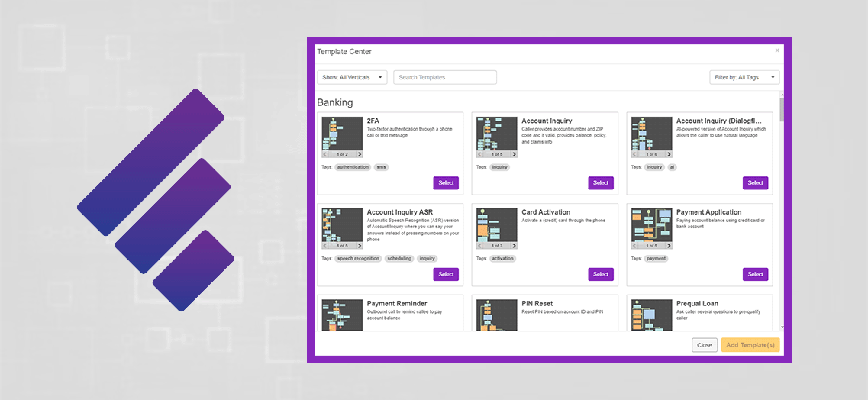Click the 2FA card title
The height and width of the screenshot is (400, 868).
point(373,121)
